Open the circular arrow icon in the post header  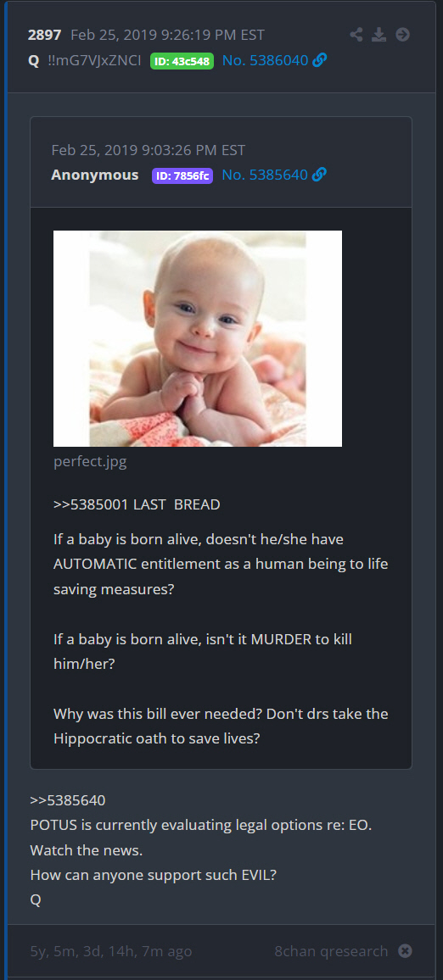coord(403,35)
